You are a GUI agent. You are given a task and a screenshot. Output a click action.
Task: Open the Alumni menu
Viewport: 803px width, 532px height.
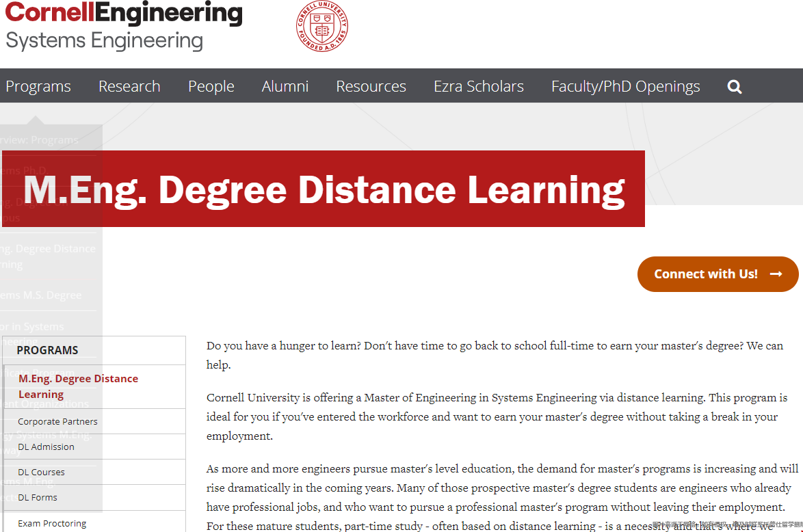285,86
